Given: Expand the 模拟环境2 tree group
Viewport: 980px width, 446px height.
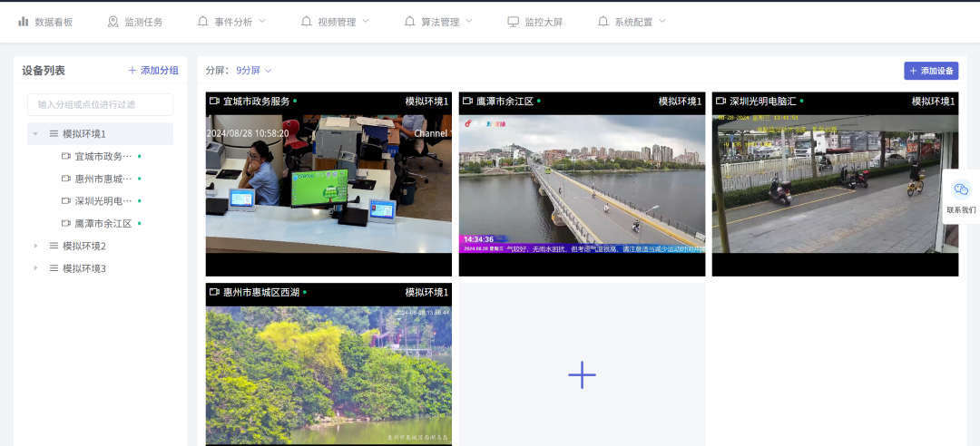Looking at the screenshot, I should 35,246.
